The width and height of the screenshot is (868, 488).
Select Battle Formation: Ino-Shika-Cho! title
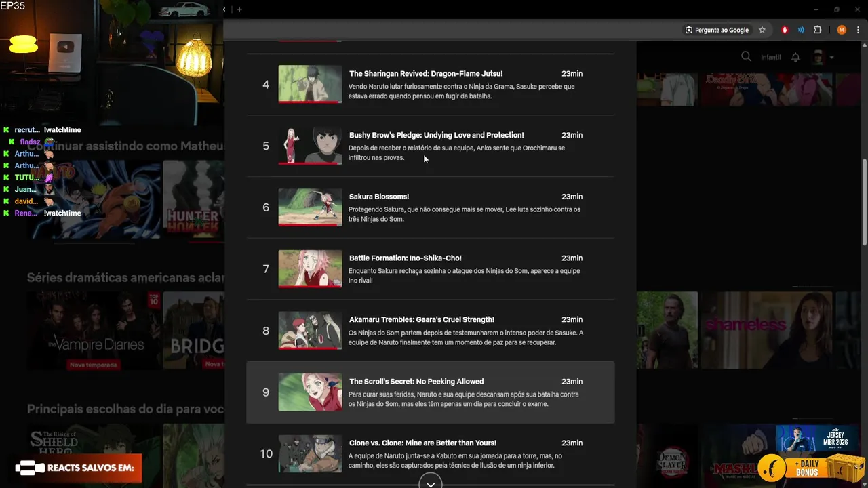click(x=406, y=258)
